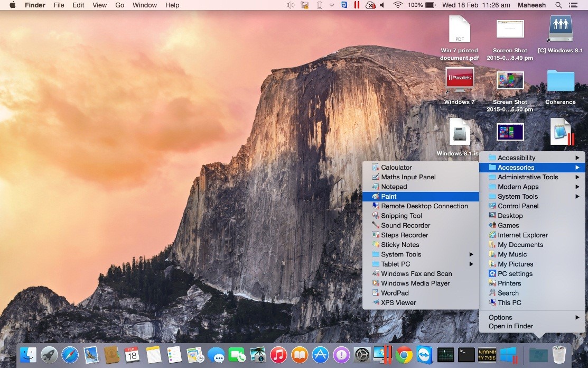Viewport: 588px width, 368px height.
Task: Open TeamViewer from the Dock
Action: 425,355
